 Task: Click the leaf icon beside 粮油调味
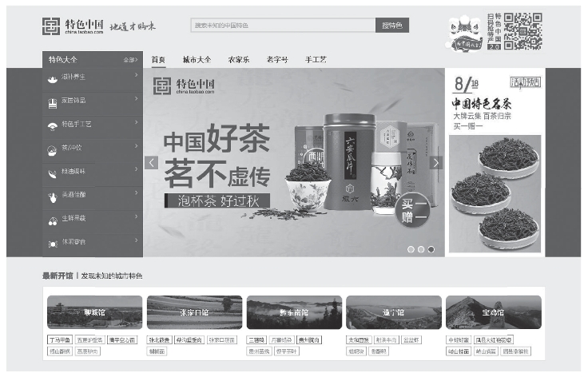pos(53,174)
